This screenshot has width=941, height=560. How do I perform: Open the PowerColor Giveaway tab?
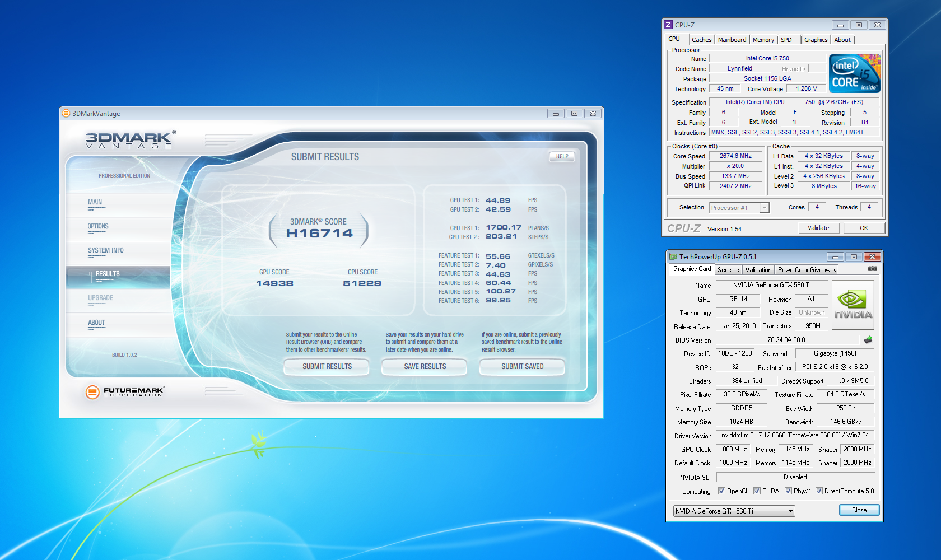(x=807, y=270)
